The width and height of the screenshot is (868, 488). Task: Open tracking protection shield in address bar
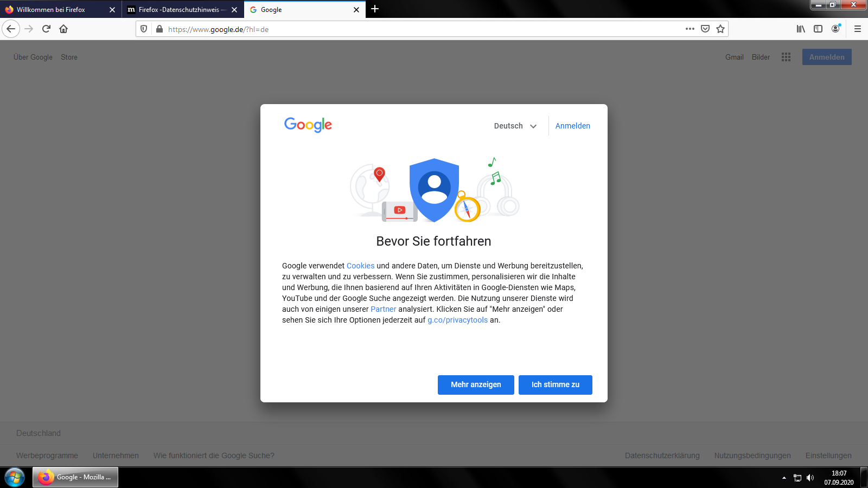144,29
